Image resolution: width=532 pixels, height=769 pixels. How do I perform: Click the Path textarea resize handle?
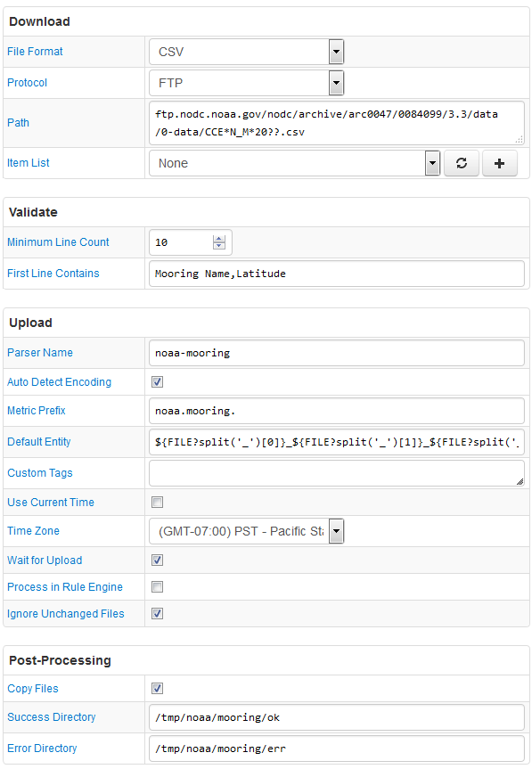pyautogui.click(x=520, y=140)
